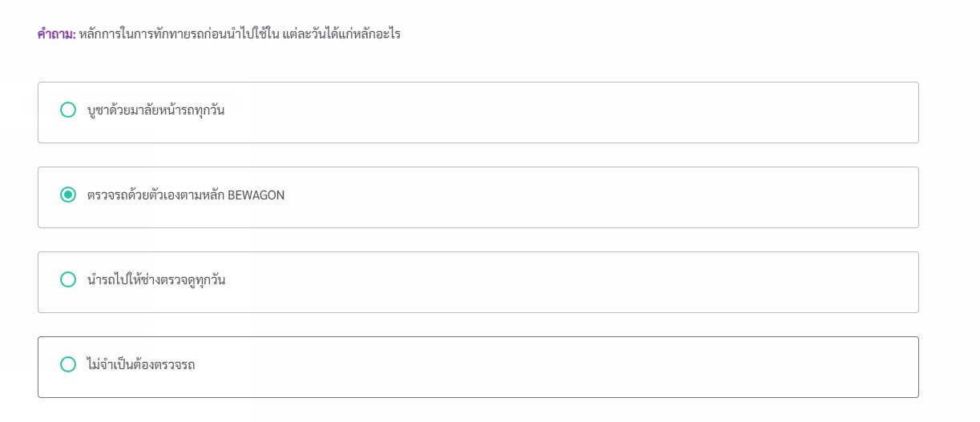Click the word "BEWAGON" in second answer
980x422 pixels.
click(x=256, y=195)
